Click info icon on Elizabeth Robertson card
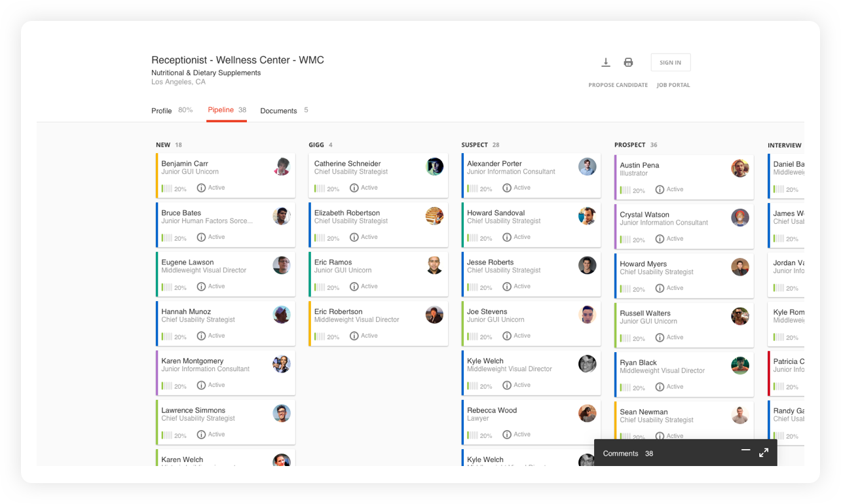 coord(354,237)
